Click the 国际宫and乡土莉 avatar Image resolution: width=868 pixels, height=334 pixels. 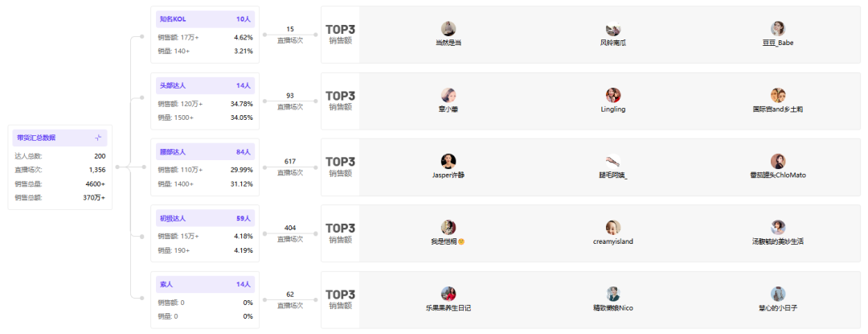tap(778, 95)
